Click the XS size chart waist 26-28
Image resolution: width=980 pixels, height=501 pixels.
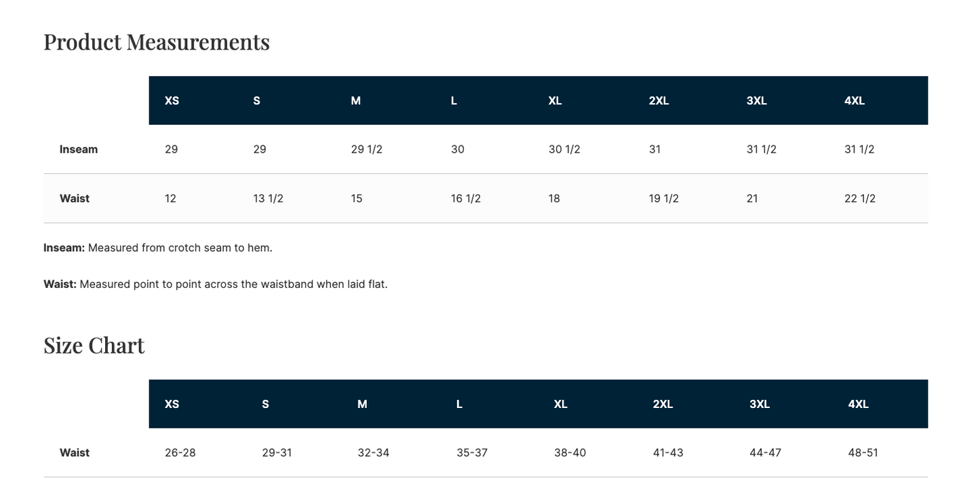pos(180,453)
